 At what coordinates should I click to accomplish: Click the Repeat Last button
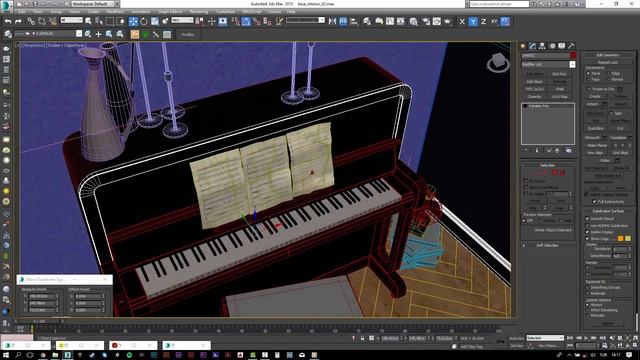[x=608, y=62]
